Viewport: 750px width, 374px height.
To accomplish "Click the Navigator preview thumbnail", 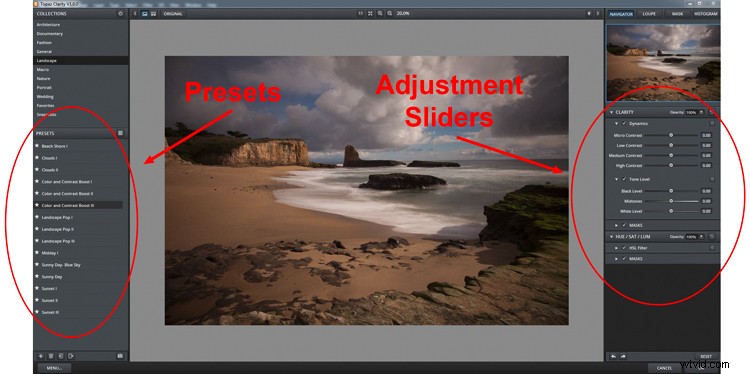I will 663,63.
